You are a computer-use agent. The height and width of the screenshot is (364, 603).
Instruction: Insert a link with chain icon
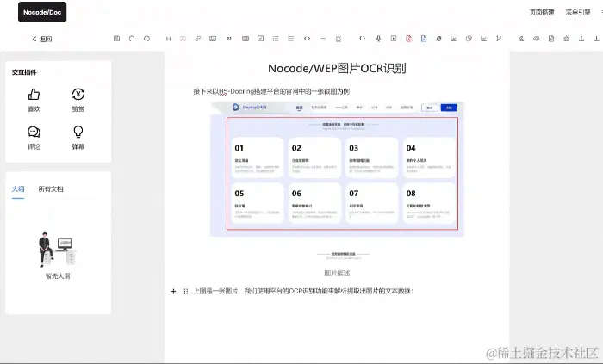(x=197, y=39)
